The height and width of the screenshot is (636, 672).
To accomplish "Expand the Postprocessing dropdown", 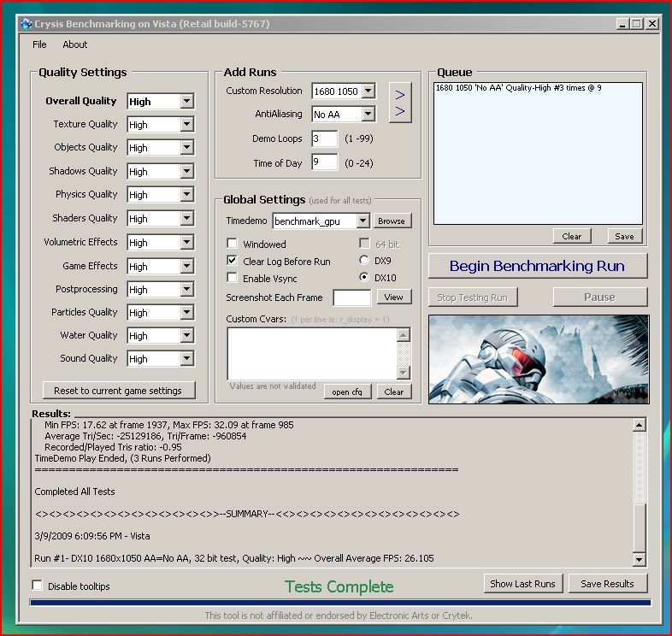I will tap(186, 290).
